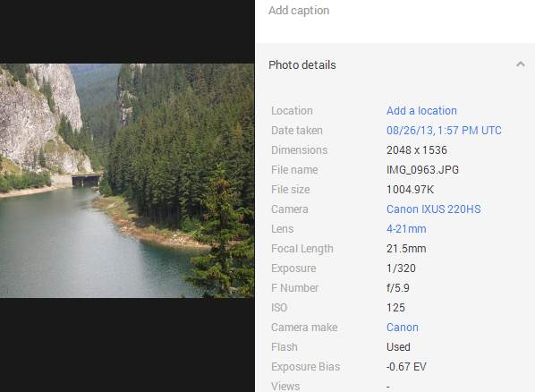Viewport: 535px width, 392px height.
Task: Select the Flash value Used
Action: (x=398, y=347)
